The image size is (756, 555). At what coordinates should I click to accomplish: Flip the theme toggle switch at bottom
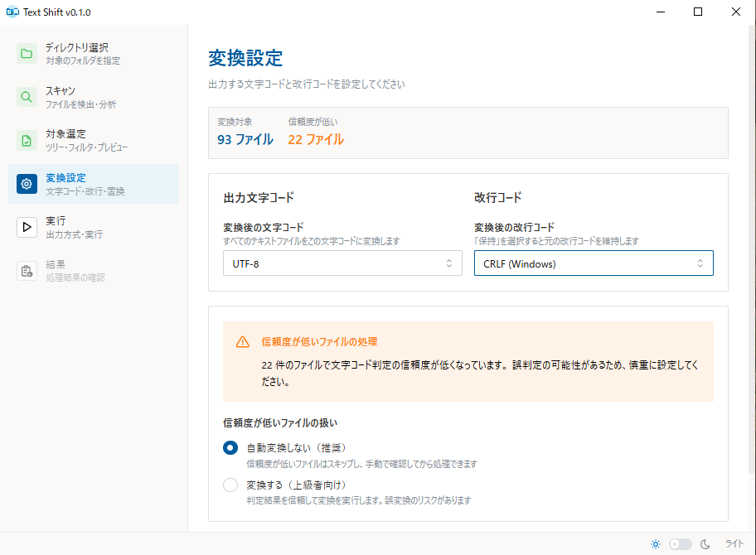click(681, 544)
